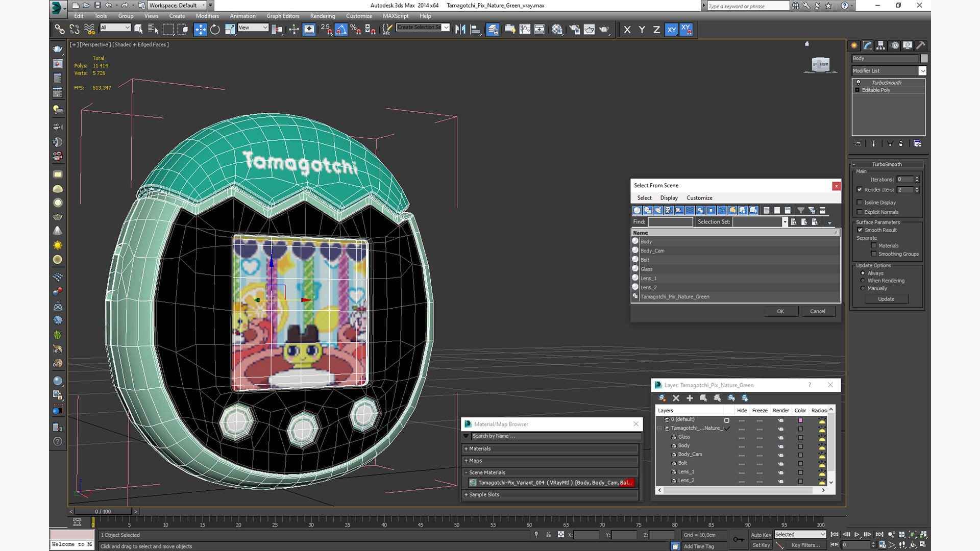Go to end of animation
The height and width of the screenshot is (551, 980).
[x=879, y=535]
